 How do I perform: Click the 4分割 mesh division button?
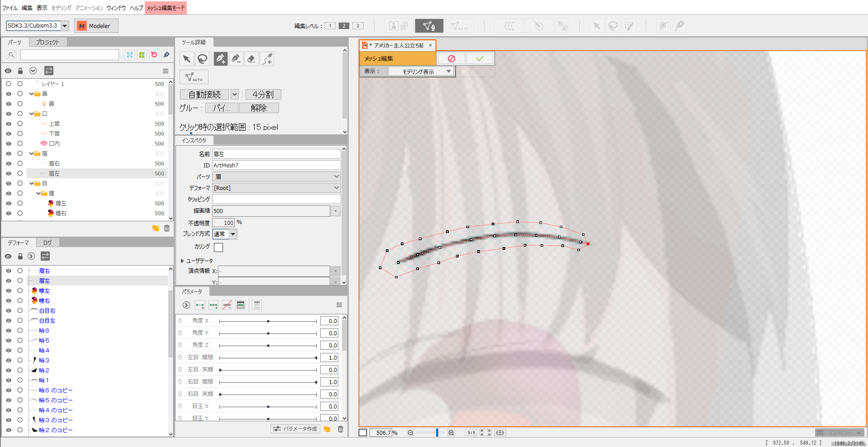pyautogui.click(x=263, y=94)
